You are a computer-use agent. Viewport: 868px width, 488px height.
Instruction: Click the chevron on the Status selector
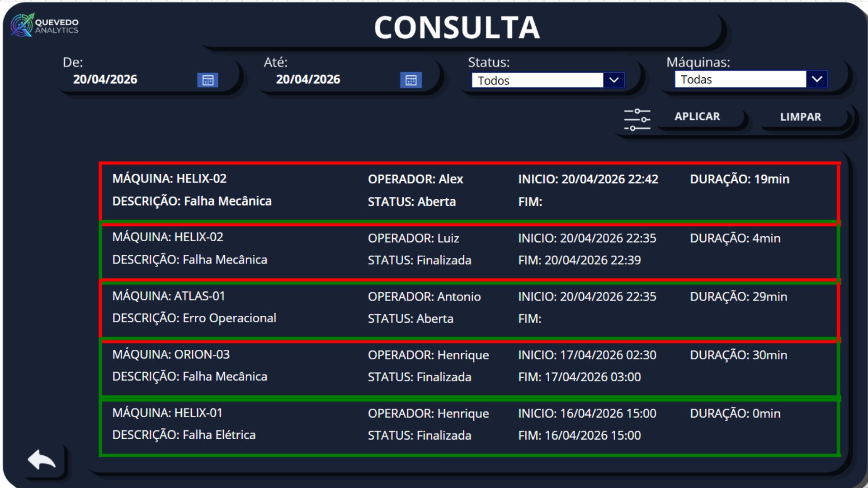[x=614, y=80]
